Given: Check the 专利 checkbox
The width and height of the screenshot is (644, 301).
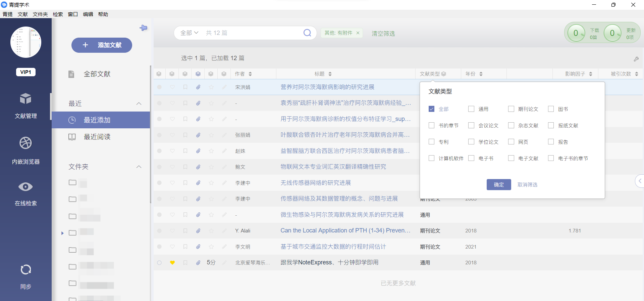Looking at the screenshot, I should (432, 142).
